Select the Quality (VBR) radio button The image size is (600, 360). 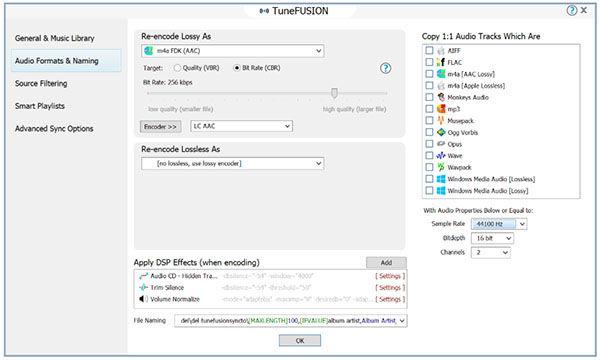coord(177,68)
